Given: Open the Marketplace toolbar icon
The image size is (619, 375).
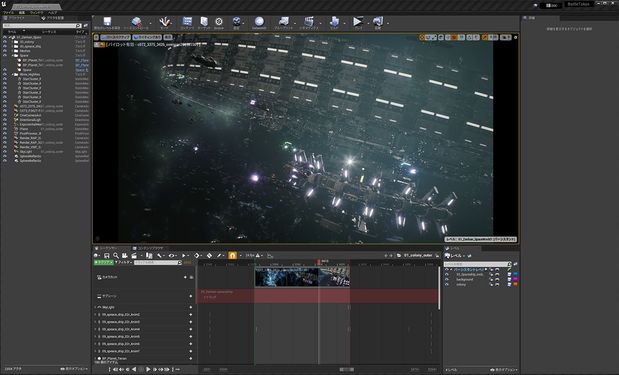Looking at the screenshot, I should 204,21.
